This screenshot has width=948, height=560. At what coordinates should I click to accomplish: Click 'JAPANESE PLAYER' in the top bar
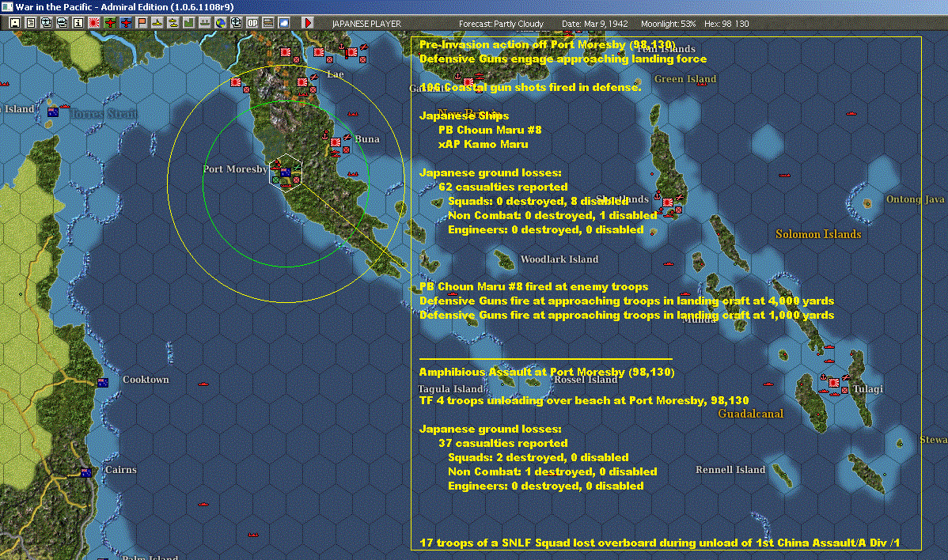pyautogui.click(x=366, y=24)
